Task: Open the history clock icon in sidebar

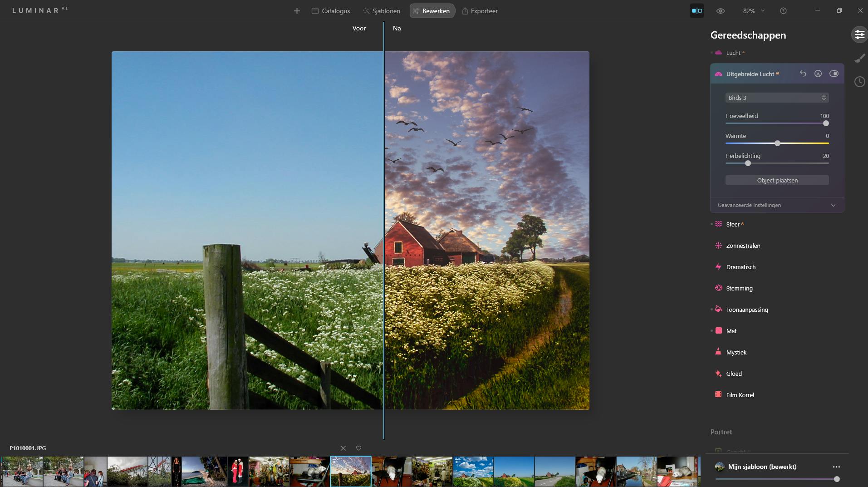Action: click(x=859, y=82)
